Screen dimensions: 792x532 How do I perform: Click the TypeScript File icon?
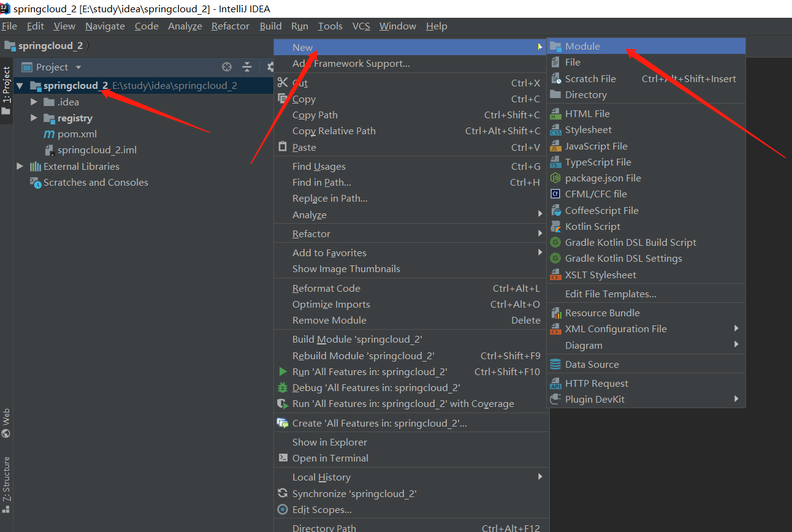(x=555, y=162)
